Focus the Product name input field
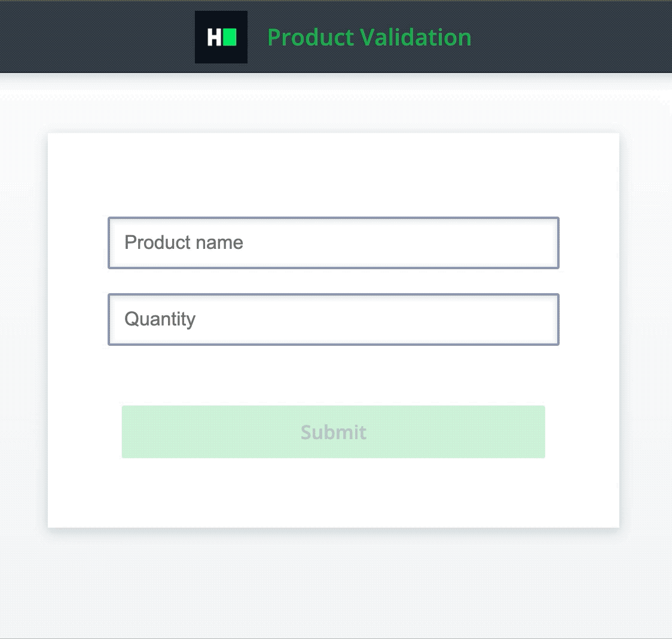Image resolution: width=672 pixels, height=639 pixels. pos(334,243)
